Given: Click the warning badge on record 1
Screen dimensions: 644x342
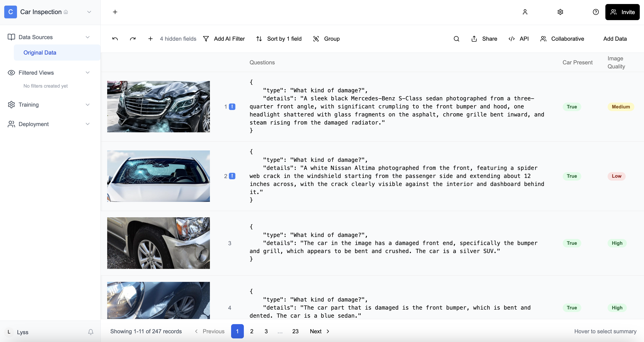Looking at the screenshot, I should click(x=232, y=107).
